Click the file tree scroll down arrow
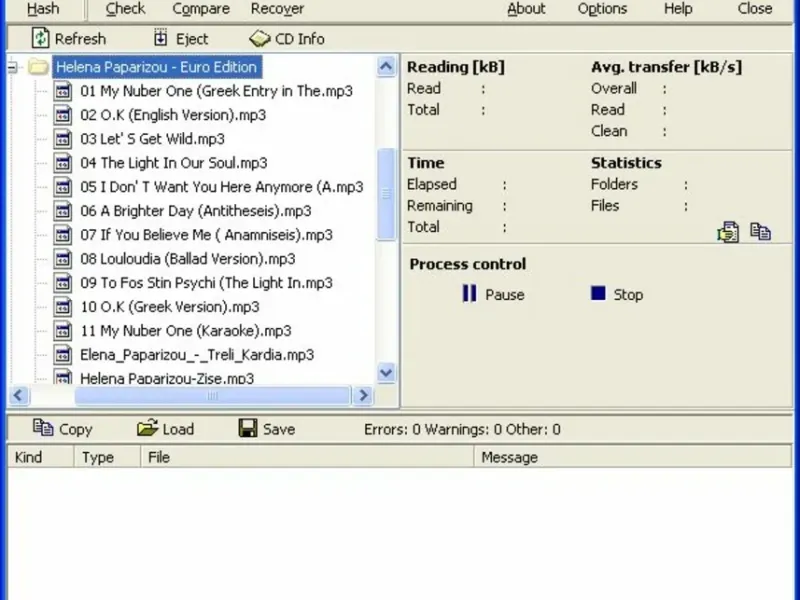Screen dimensions: 800x600 [386, 373]
